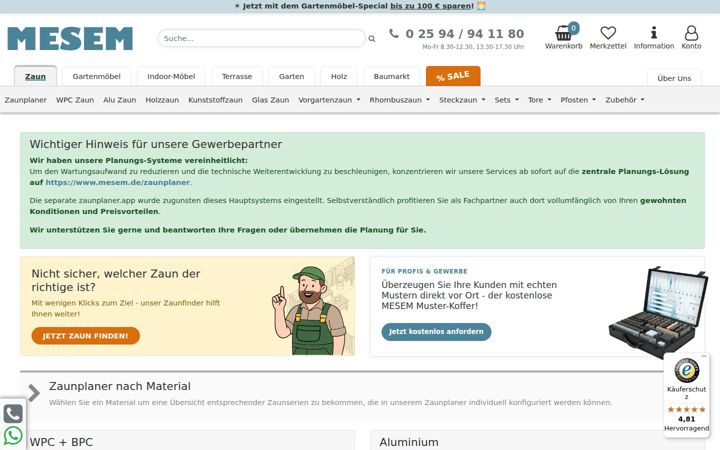Click the floating phone call icon

tap(13, 414)
